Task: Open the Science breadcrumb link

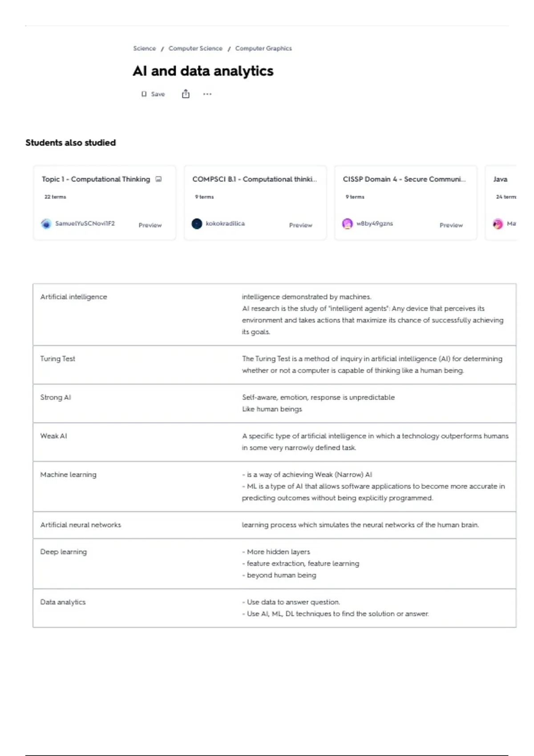Action: coord(145,48)
